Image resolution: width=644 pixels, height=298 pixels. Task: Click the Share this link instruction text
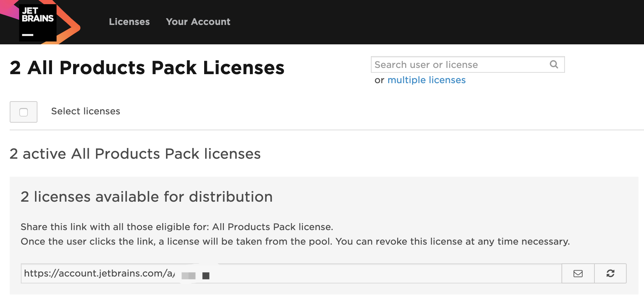pyautogui.click(x=177, y=227)
